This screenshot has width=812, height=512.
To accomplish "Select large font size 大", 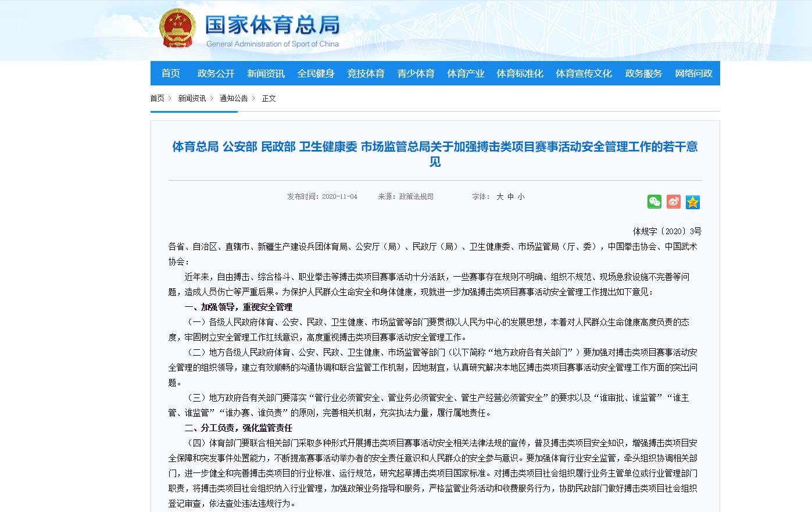I will (500, 197).
